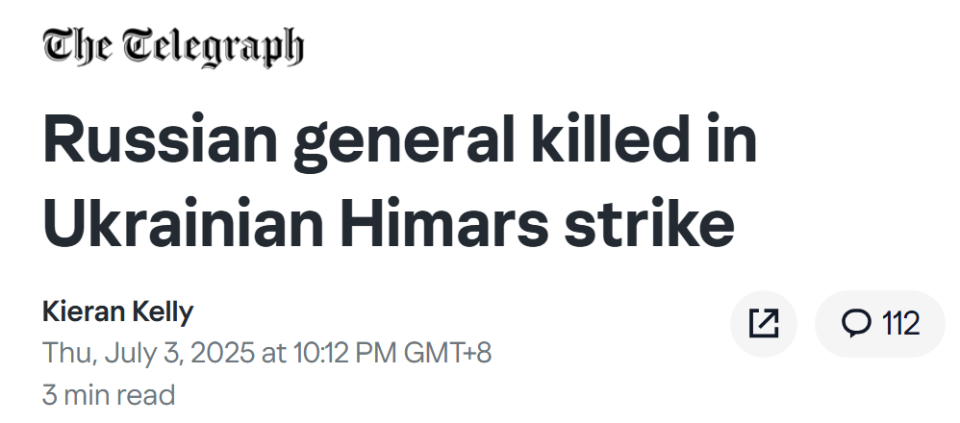Open author Kieran Kelly's profile
Screen dimensions: 960x423
point(118,312)
